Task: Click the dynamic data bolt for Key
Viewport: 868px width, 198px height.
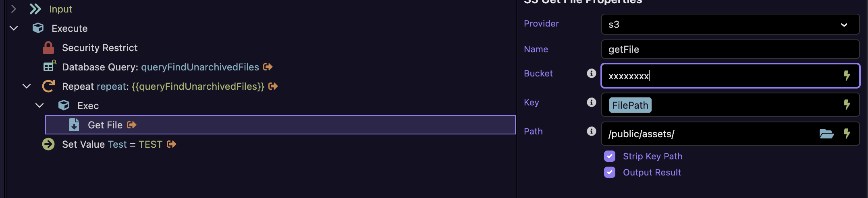Action: click(847, 105)
